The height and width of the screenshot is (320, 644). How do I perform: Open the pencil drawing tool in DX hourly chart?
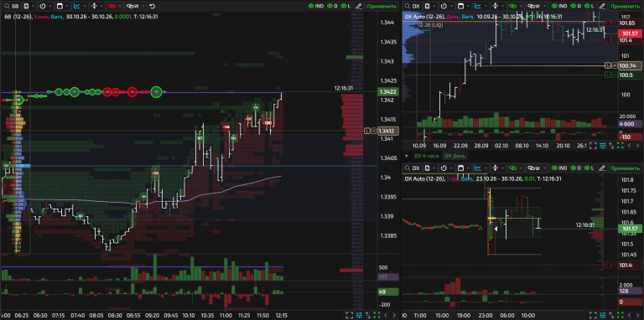[x=602, y=168]
